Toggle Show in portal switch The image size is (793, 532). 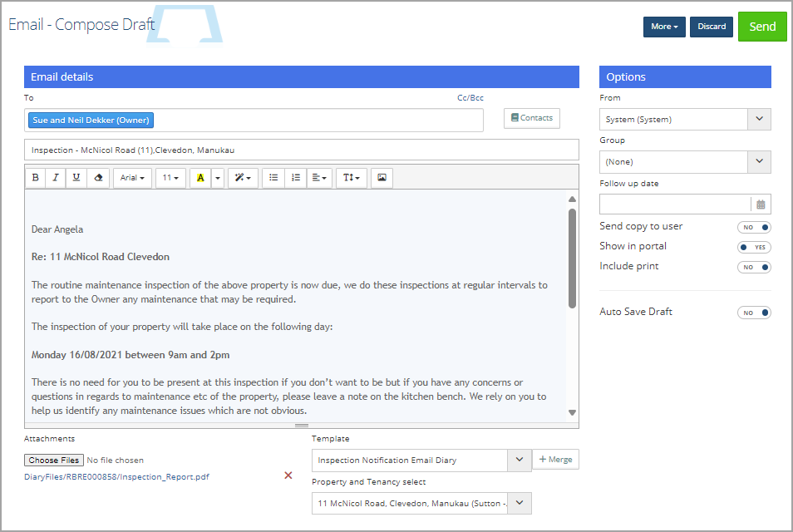[x=754, y=247]
